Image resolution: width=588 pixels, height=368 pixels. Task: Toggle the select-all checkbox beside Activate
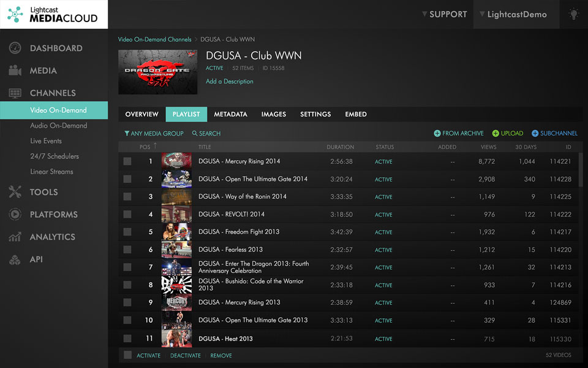[127, 355]
